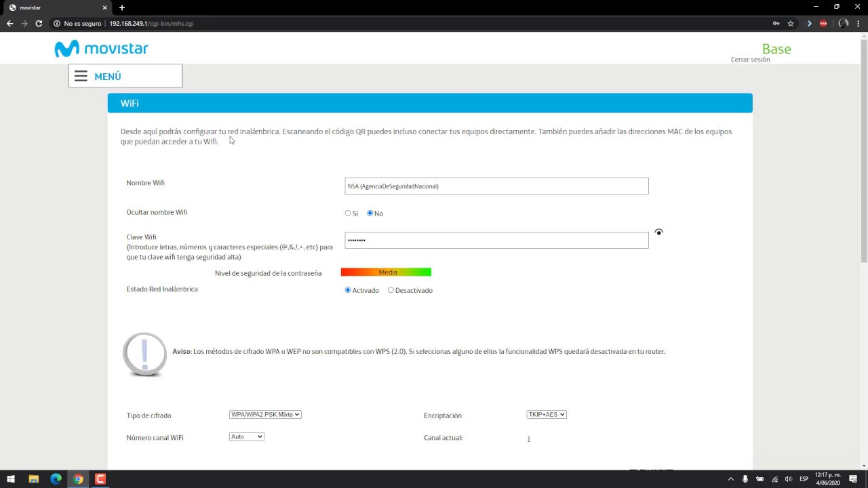Open the Número canal WiFi dropdown

coord(247,436)
